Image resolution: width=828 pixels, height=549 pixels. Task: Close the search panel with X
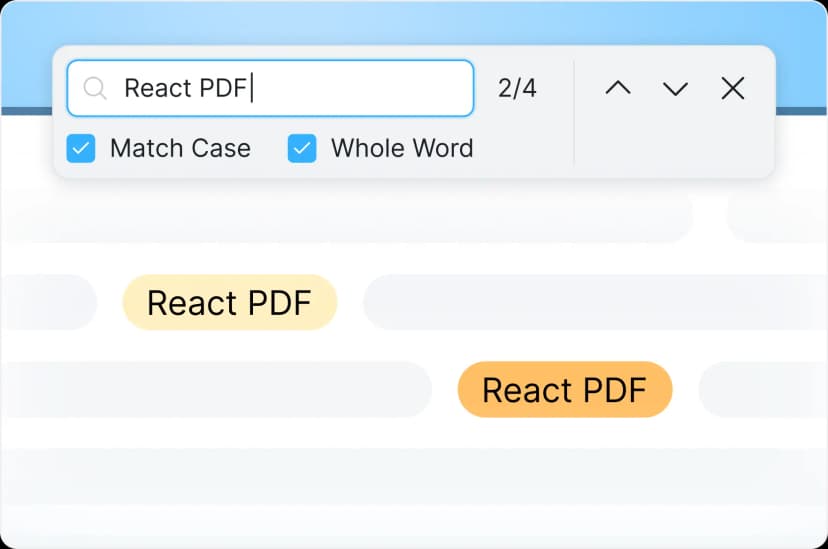point(733,88)
